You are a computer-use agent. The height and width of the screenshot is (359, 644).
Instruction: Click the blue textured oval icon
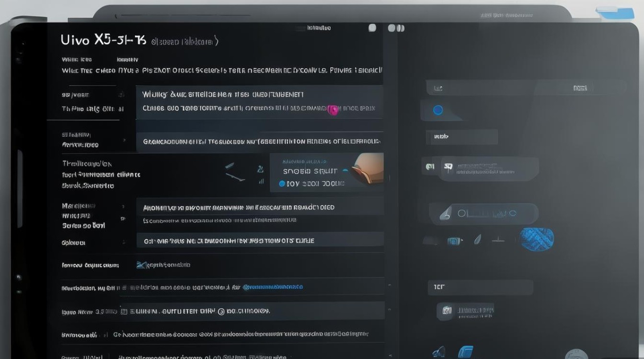(x=537, y=239)
